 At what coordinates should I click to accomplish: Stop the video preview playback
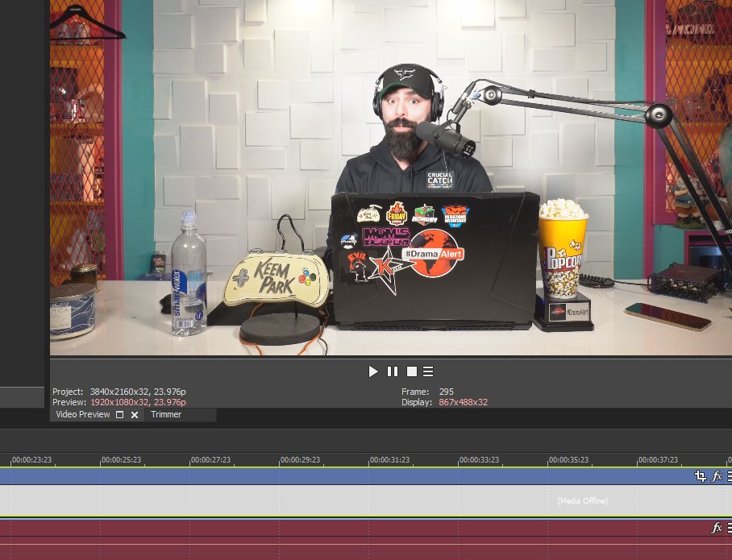pos(412,371)
